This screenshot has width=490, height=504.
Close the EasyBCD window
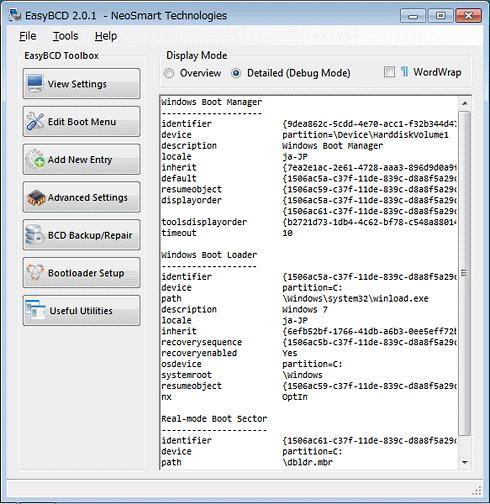coord(468,16)
